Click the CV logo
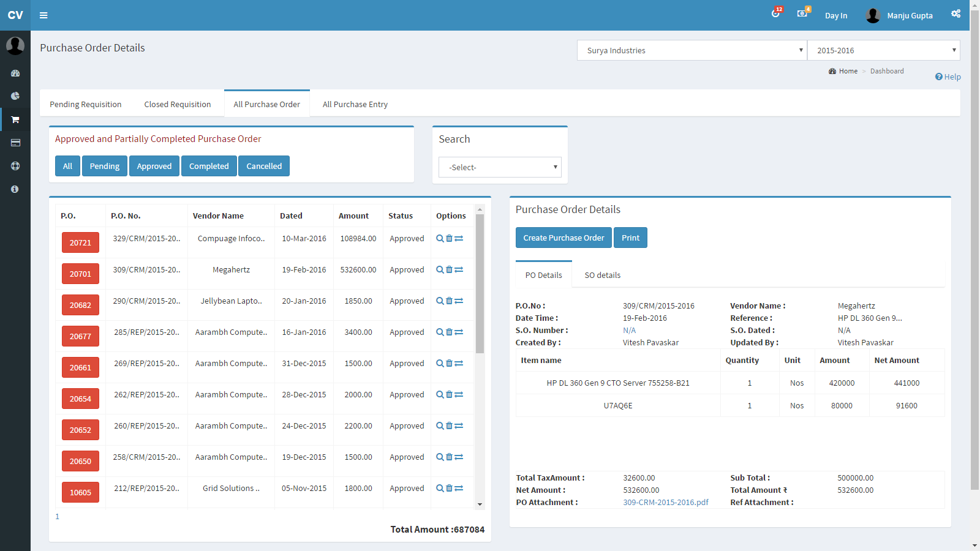This screenshot has height=551, width=980. [x=15, y=15]
